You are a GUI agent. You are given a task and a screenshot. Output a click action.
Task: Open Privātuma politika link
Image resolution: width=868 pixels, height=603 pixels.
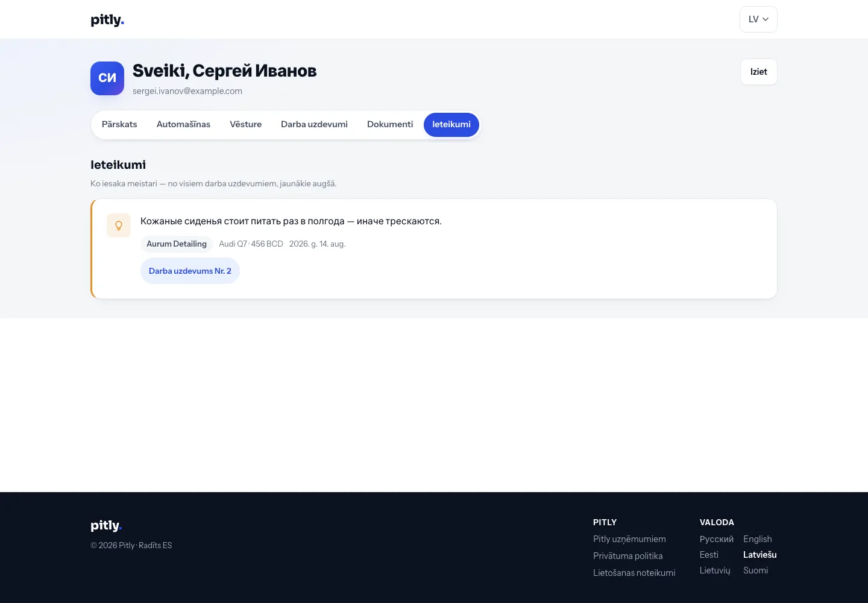tap(627, 556)
